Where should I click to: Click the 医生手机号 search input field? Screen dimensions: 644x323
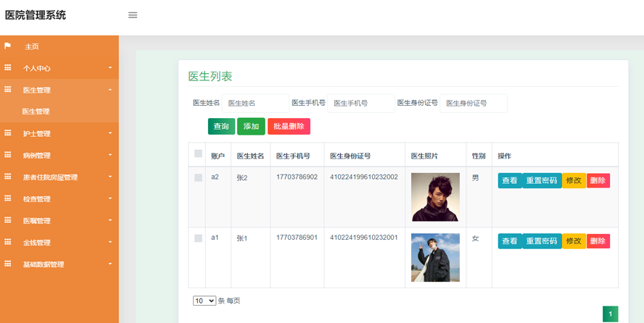(x=361, y=104)
